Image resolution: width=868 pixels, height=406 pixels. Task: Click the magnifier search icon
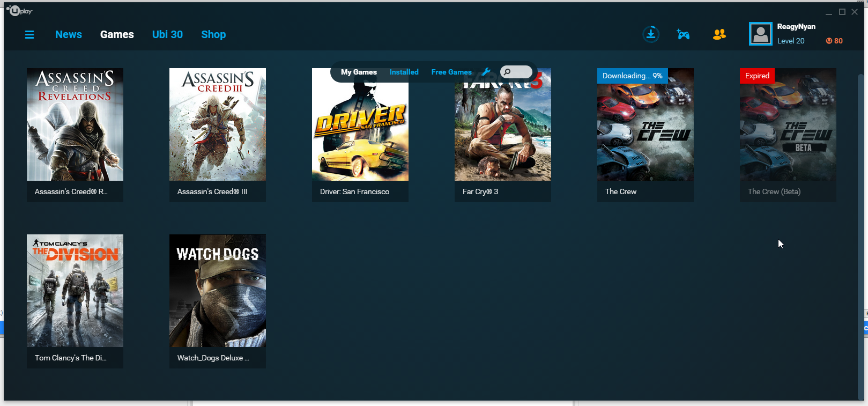(507, 72)
